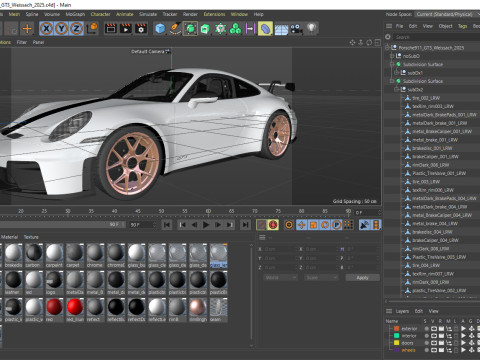Step to next frame
The image size is (480, 360).
point(218,225)
